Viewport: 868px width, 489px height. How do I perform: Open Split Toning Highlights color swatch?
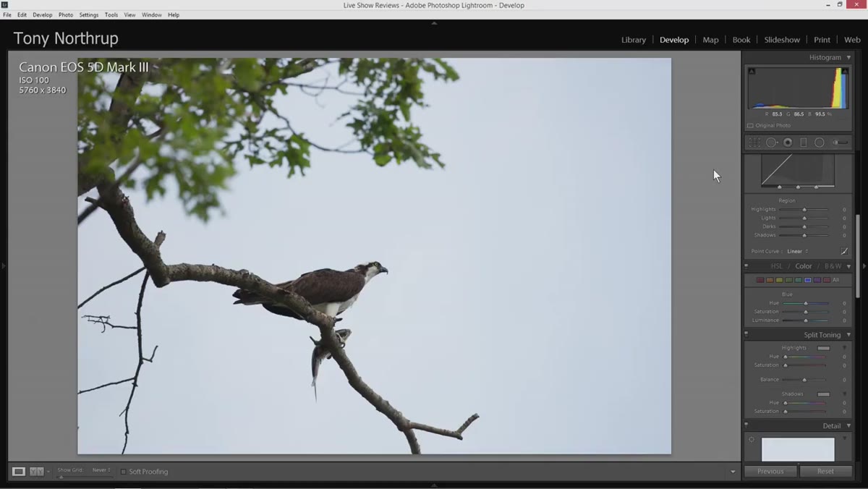(823, 348)
